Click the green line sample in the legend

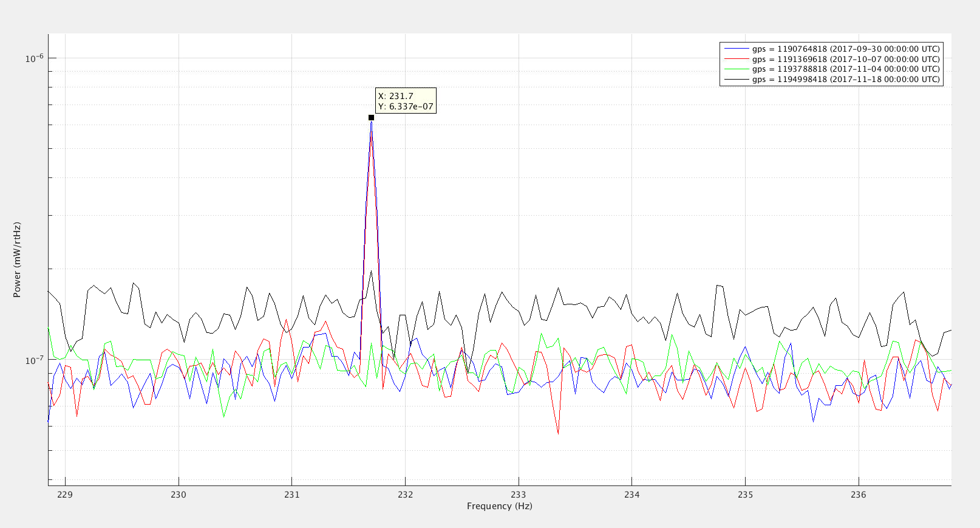(736, 69)
